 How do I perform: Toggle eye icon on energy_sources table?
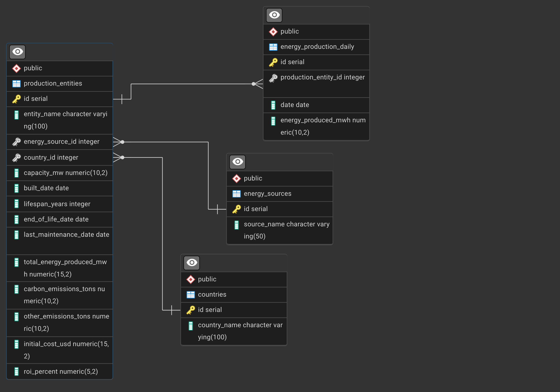(237, 162)
